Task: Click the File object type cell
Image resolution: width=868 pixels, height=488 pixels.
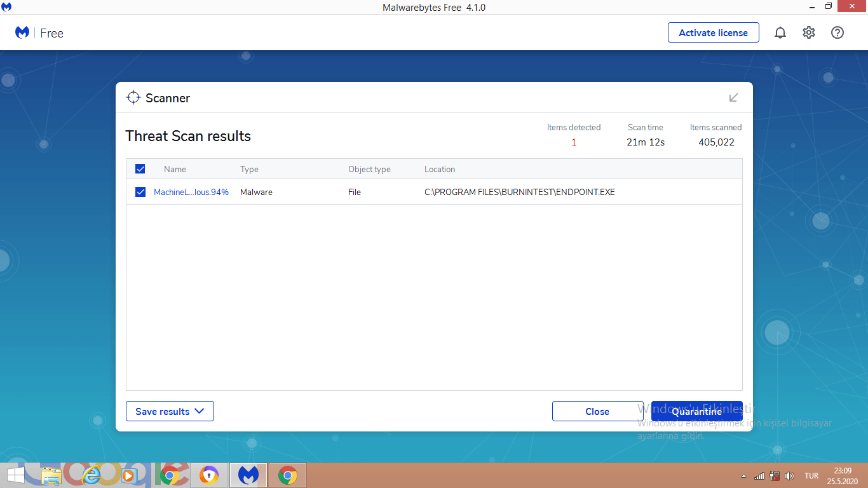Action: point(355,192)
